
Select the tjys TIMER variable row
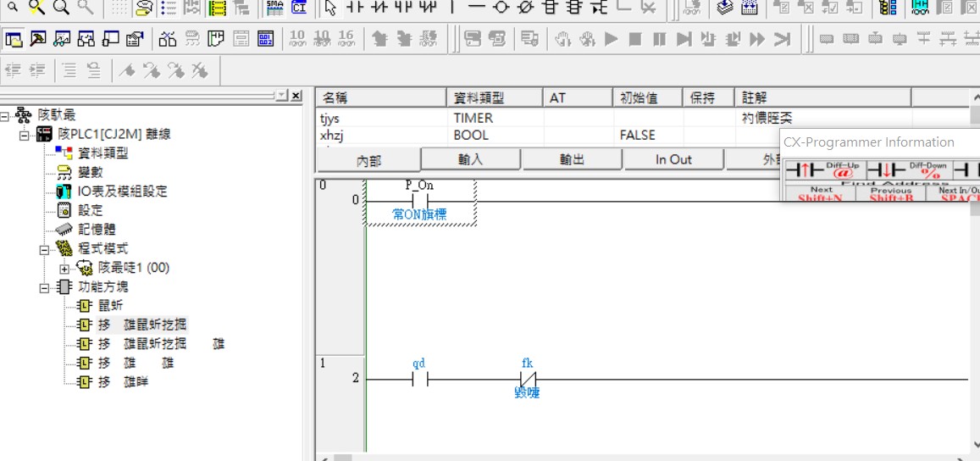[x=381, y=119]
